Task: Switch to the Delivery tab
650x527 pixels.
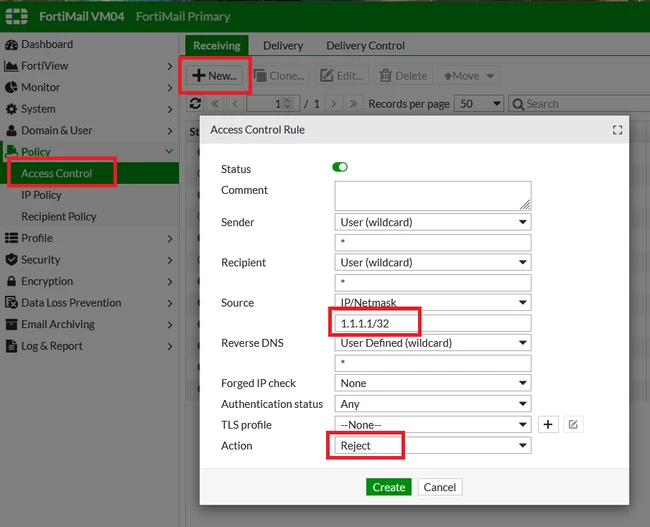Action: [283, 46]
